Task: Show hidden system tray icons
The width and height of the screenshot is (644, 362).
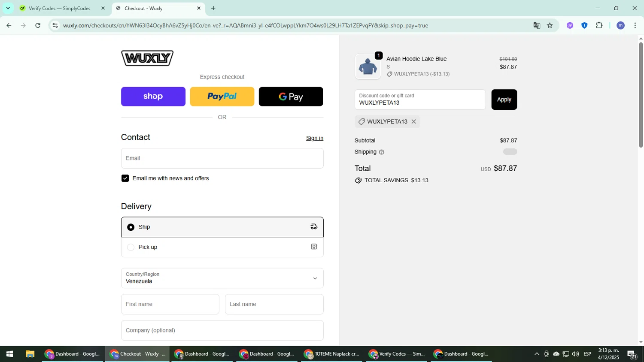Action: pos(537,354)
